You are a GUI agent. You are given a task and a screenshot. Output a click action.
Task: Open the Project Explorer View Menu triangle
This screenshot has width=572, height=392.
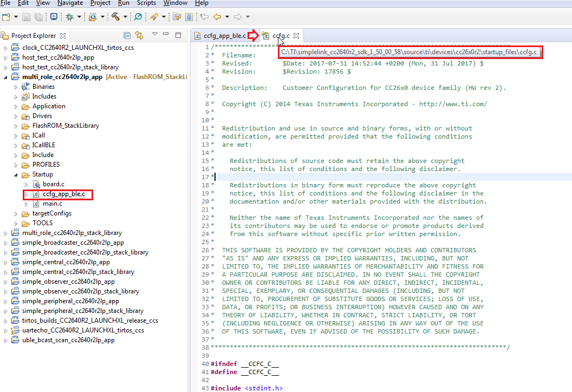[155, 34]
